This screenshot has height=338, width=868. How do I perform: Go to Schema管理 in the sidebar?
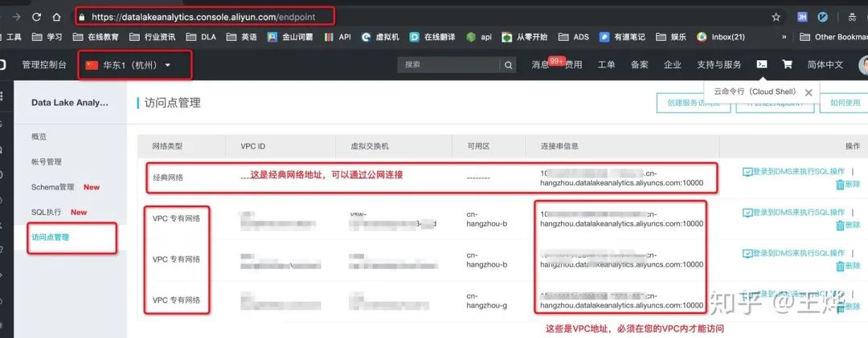point(52,187)
